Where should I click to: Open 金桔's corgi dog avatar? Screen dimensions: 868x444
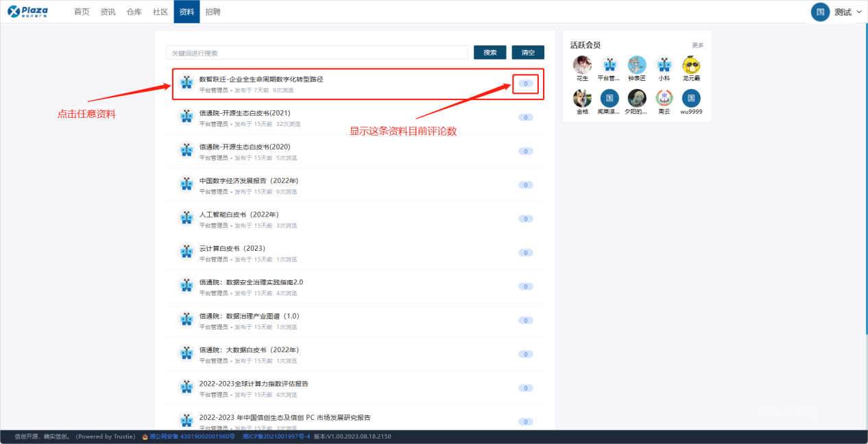582,99
